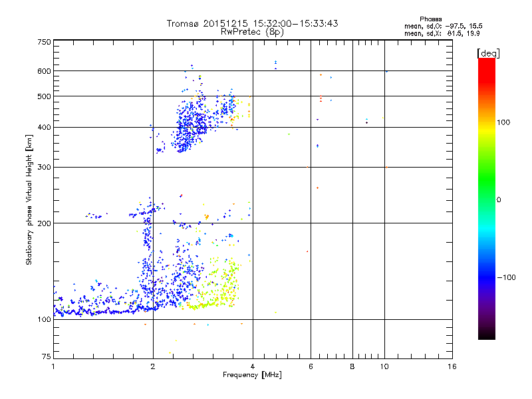Click colorbar tick label '100'
Screen dimensions: 532x399
click(503, 122)
